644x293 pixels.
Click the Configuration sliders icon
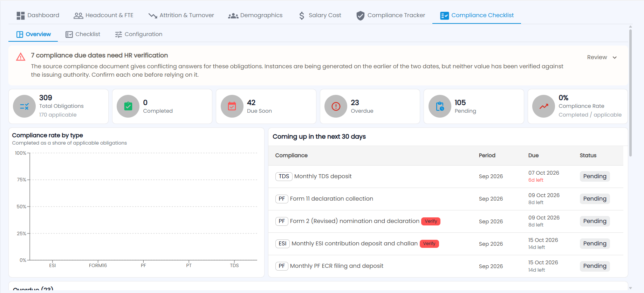[x=118, y=34]
